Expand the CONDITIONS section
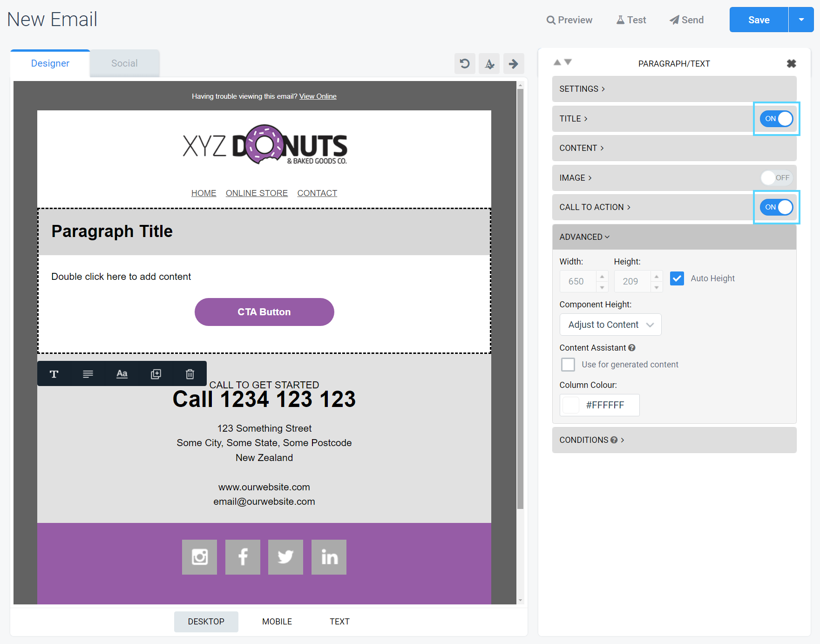The width and height of the screenshot is (820, 644). 674,440
